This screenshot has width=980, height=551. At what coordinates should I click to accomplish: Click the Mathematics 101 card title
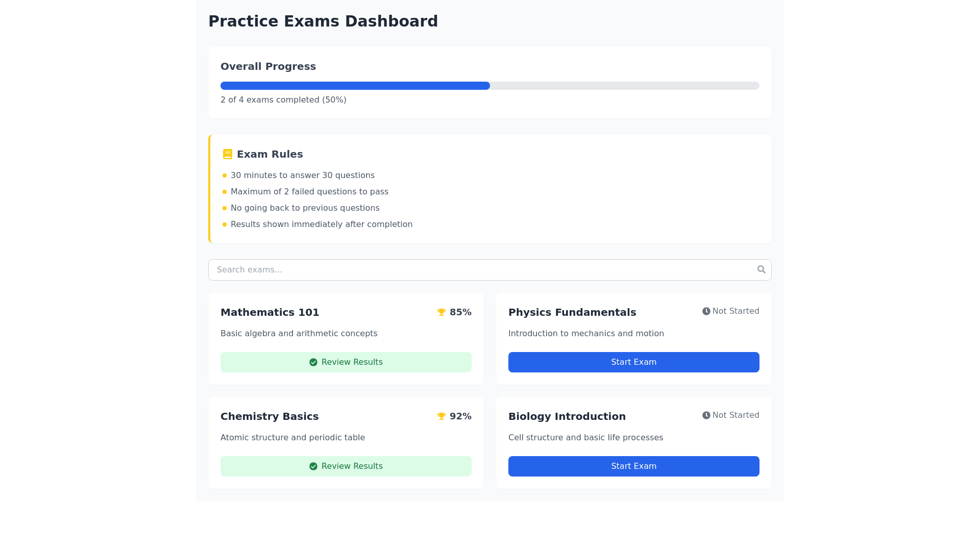[x=269, y=312]
